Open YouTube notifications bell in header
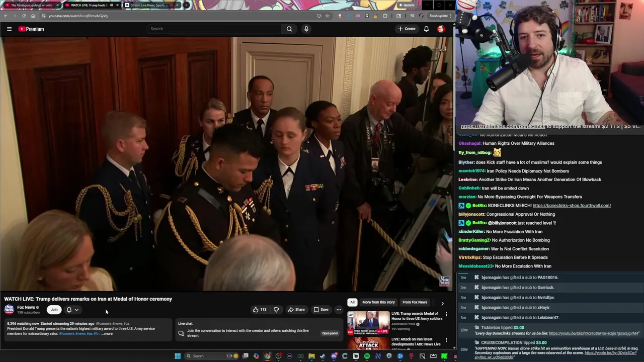Screen dimensions: 644x362 (x=426, y=29)
